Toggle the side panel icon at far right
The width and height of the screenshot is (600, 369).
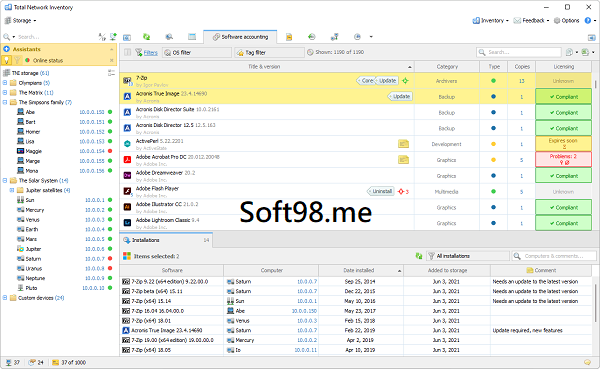(x=592, y=38)
